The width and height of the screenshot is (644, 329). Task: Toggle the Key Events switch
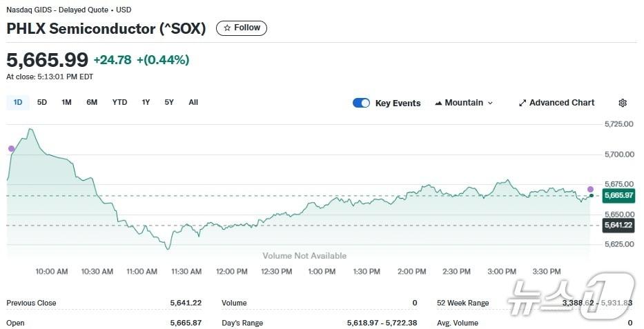[x=361, y=103]
